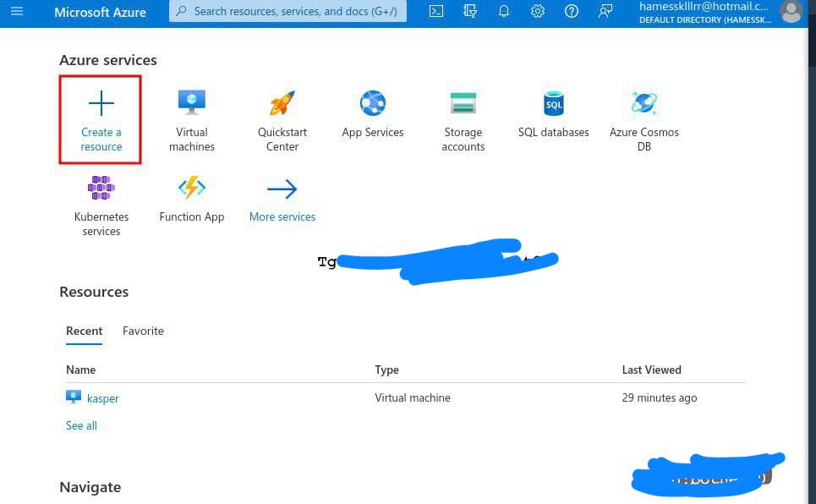Go to Storage accounts

point(463,119)
